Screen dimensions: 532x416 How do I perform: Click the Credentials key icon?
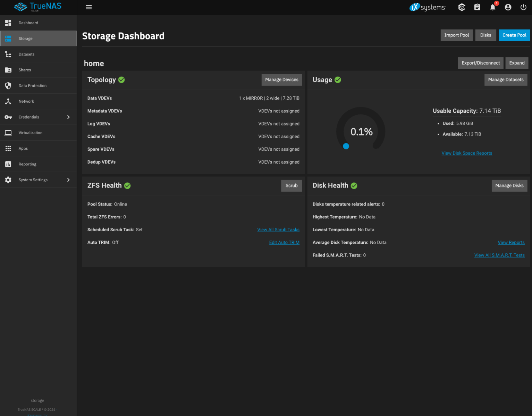(8, 117)
